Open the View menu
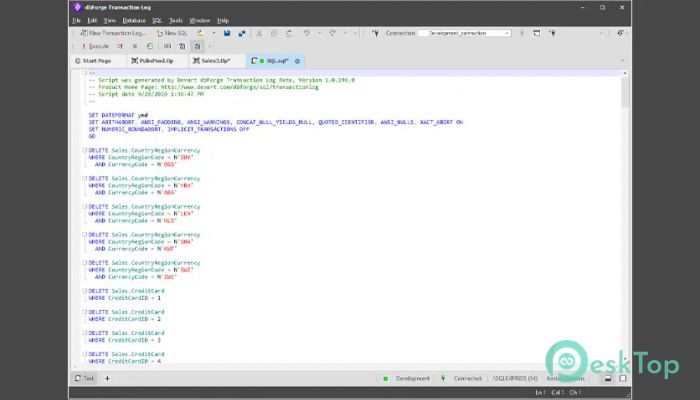The height and width of the screenshot is (400, 700). pyautogui.click(x=109, y=21)
